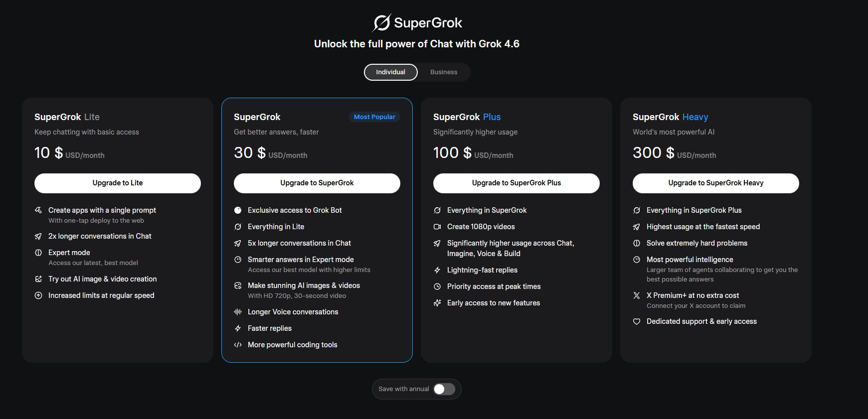Click Upgrade to Lite button
868x419 pixels.
point(118,183)
